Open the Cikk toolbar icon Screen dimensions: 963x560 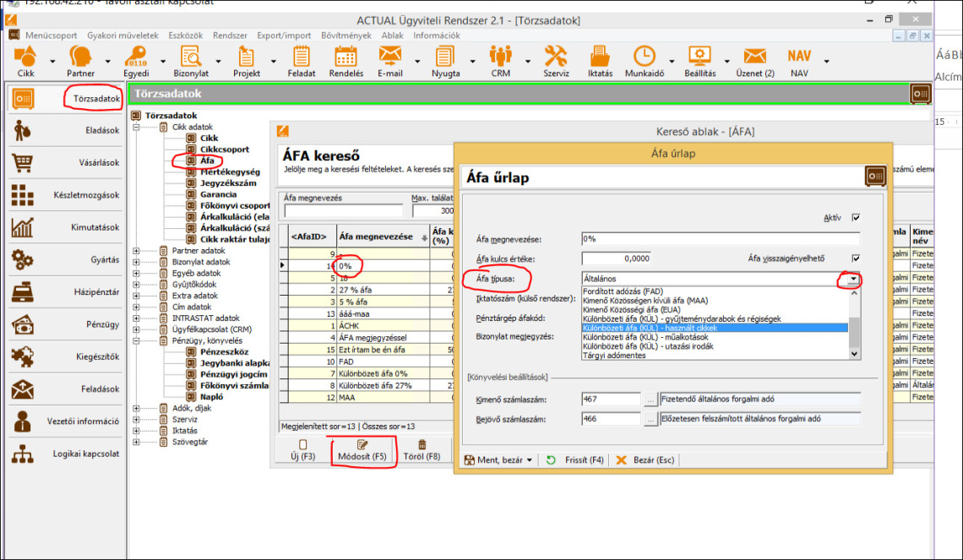[25, 57]
